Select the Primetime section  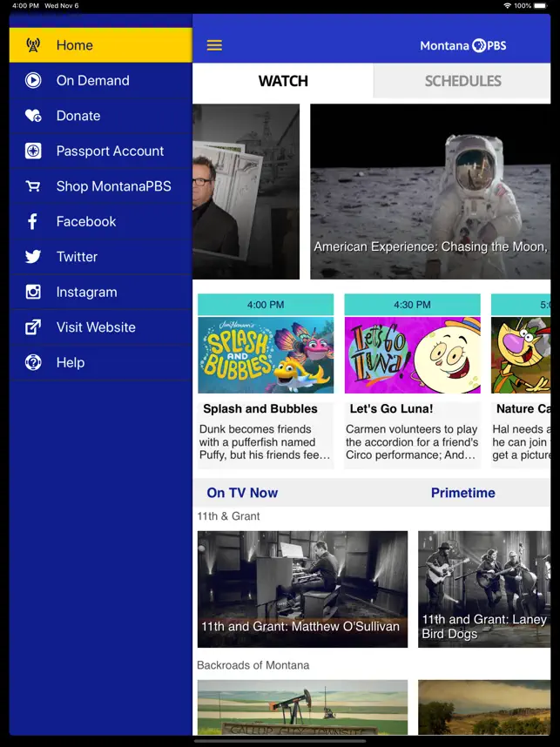[x=462, y=493]
